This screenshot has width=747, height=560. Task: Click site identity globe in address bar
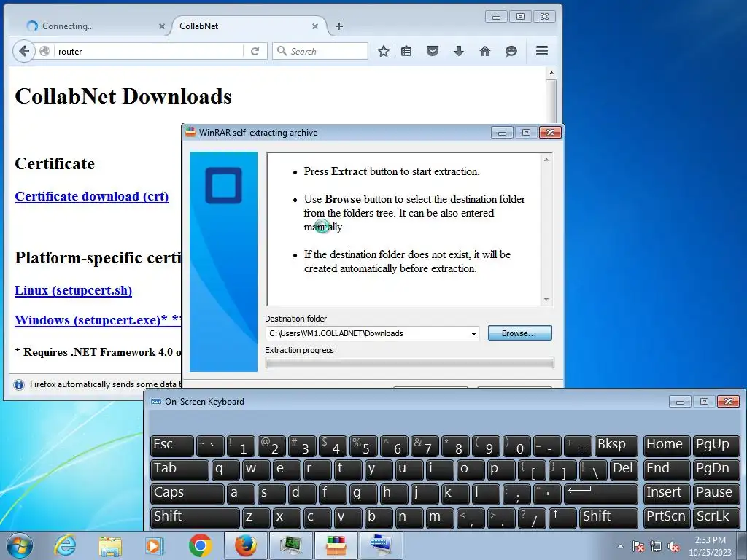(44, 52)
